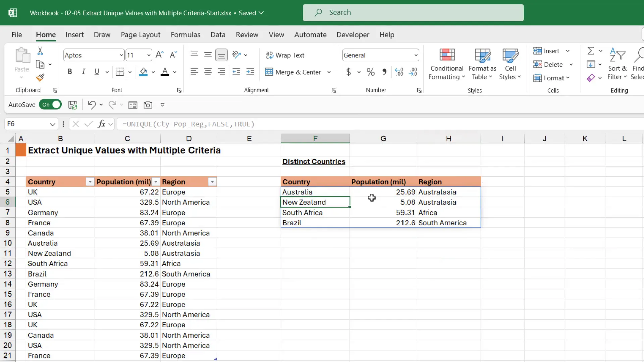Apply comma style number format
Screen dimensions: 644x362
[x=384, y=72]
